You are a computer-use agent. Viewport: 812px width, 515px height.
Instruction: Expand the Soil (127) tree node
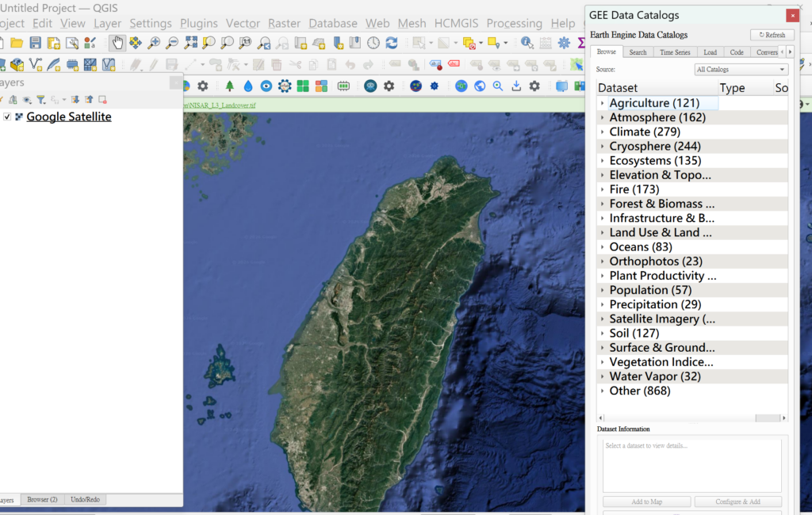tap(603, 334)
